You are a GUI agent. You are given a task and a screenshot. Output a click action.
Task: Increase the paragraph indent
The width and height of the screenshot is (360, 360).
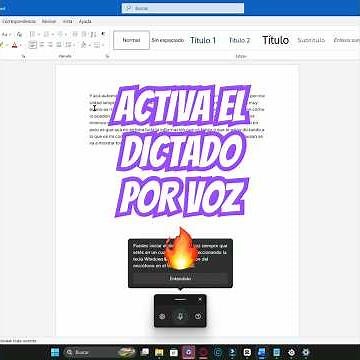coord(84,34)
